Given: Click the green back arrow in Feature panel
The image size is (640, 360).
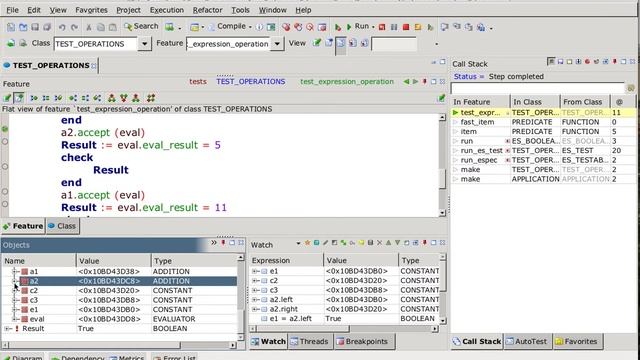Looking at the screenshot, I should (406, 82).
